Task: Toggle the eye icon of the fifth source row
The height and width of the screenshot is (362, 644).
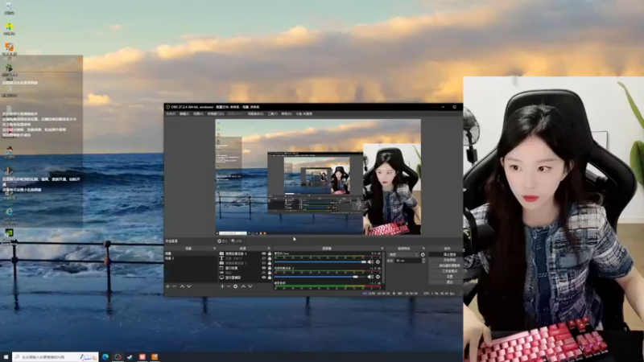Action: (264, 273)
